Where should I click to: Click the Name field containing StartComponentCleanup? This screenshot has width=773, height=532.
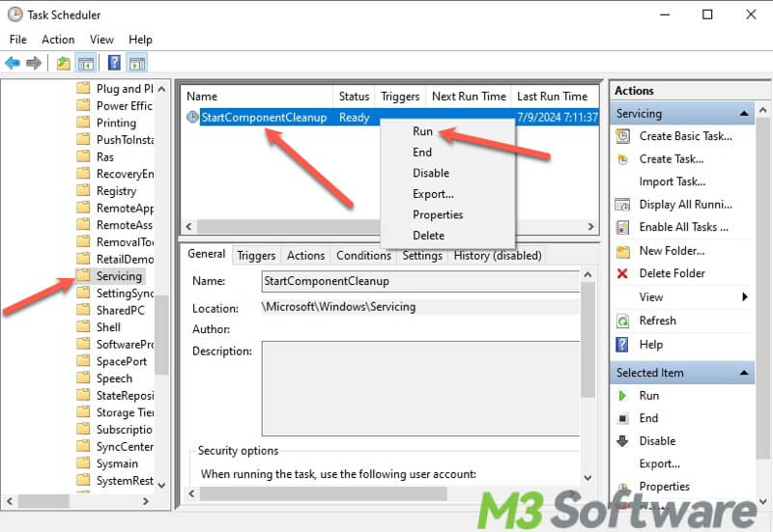(x=420, y=281)
